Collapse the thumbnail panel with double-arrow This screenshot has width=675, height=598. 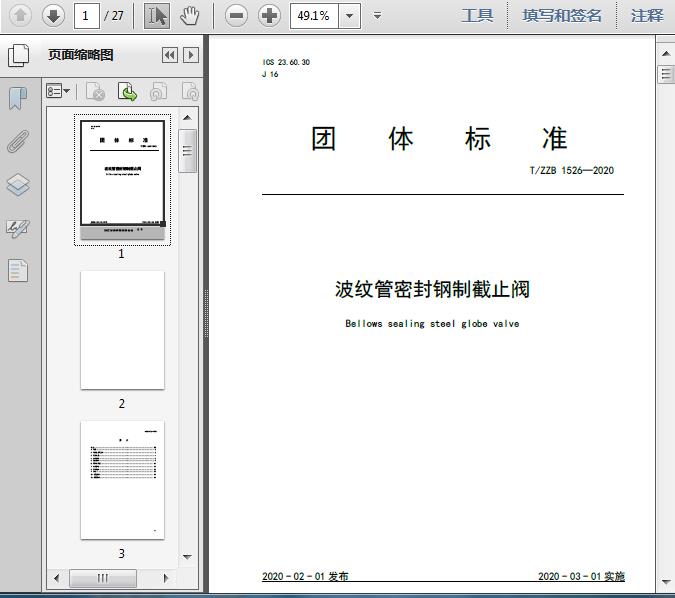pyautogui.click(x=170, y=55)
